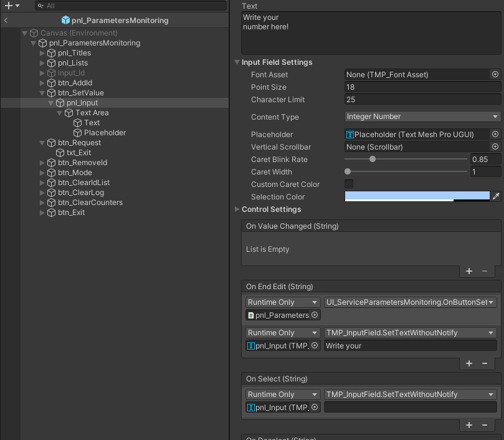This screenshot has height=440, width=504.
Task: Open the Content Type dropdown (Integer Number)
Action: coord(422,117)
